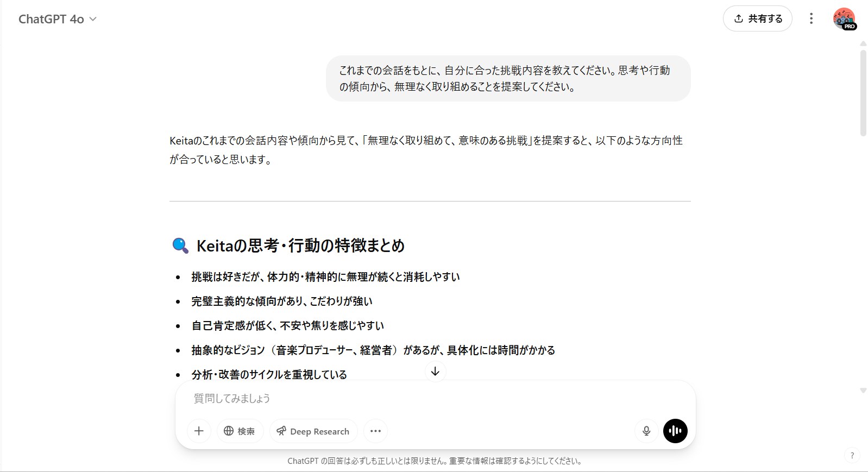Click the user message bubble starting これまでの会話

pyautogui.click(x=508, y=78)
